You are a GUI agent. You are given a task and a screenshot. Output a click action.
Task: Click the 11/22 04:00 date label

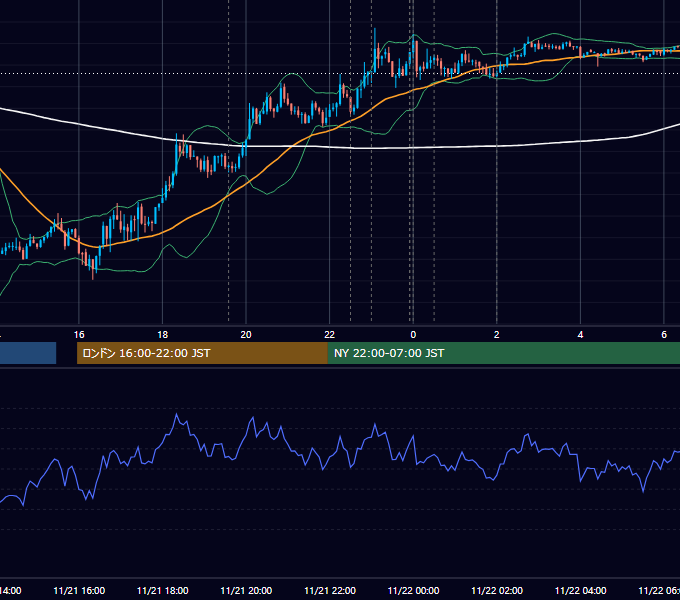(580, 590)
